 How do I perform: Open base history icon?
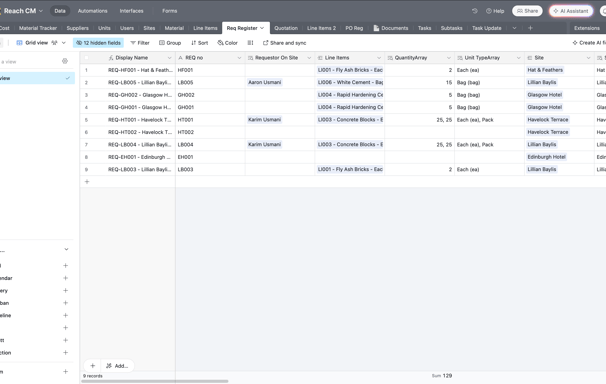tap(475, 11)
